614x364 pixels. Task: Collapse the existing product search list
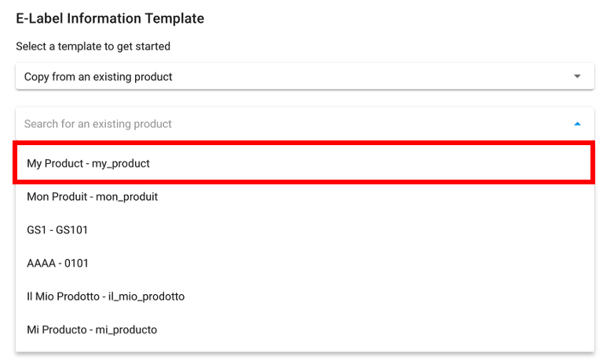pyautogui.click(x=577, y=124)
